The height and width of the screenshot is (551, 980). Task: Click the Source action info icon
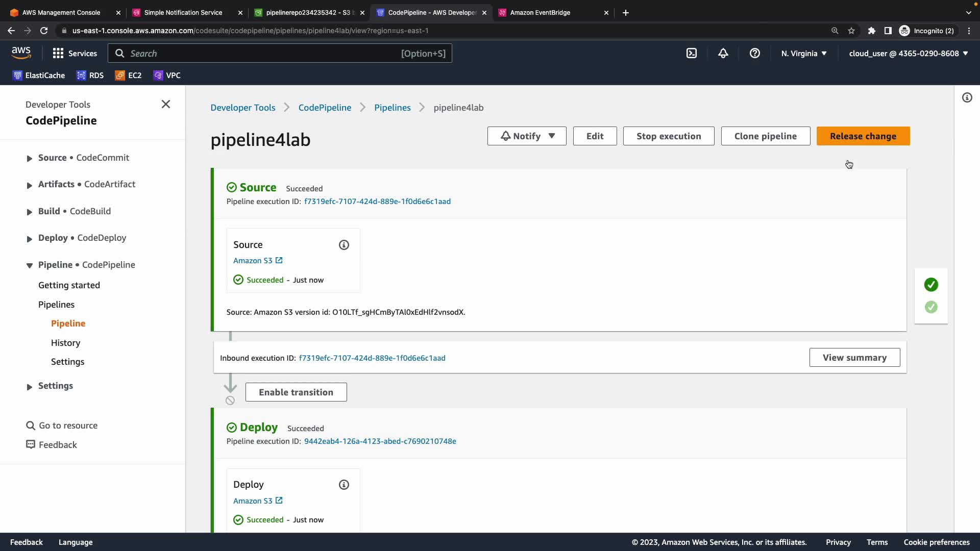pos(344,245)
